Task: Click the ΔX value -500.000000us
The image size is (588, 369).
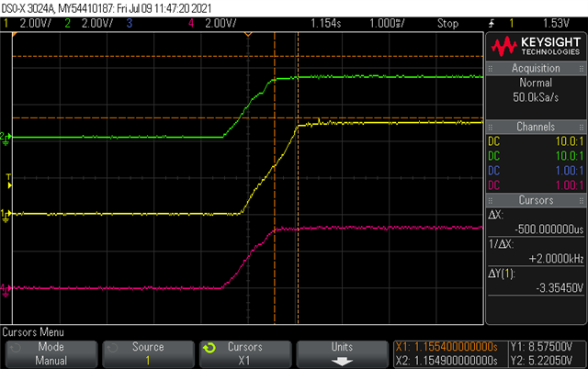Action: [549, 229]
